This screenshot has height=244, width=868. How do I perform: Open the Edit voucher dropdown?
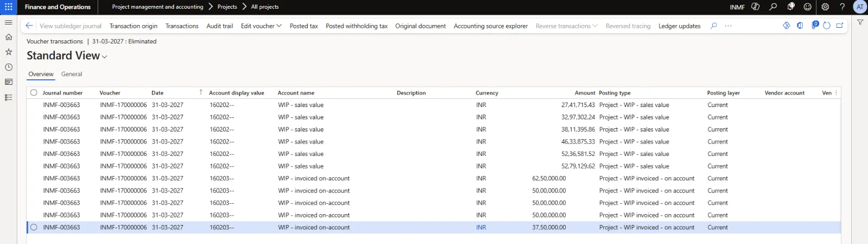[x=261, y=26]
